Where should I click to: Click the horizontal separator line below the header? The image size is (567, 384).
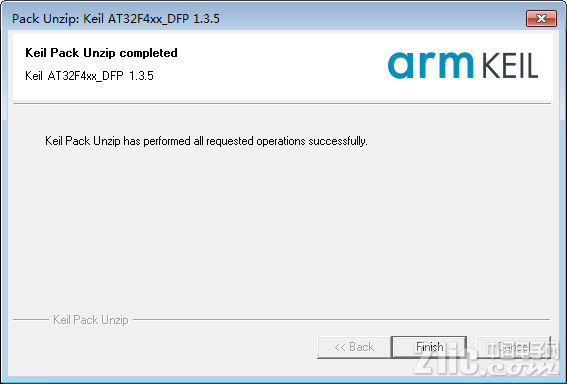[283, 104]
